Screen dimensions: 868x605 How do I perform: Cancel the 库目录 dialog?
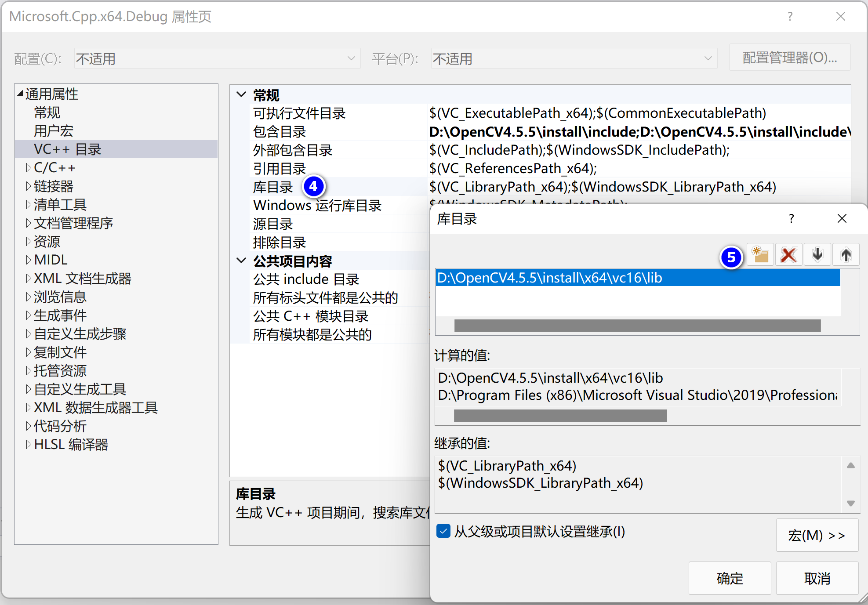pyautogui.click(x=817, y=578)
